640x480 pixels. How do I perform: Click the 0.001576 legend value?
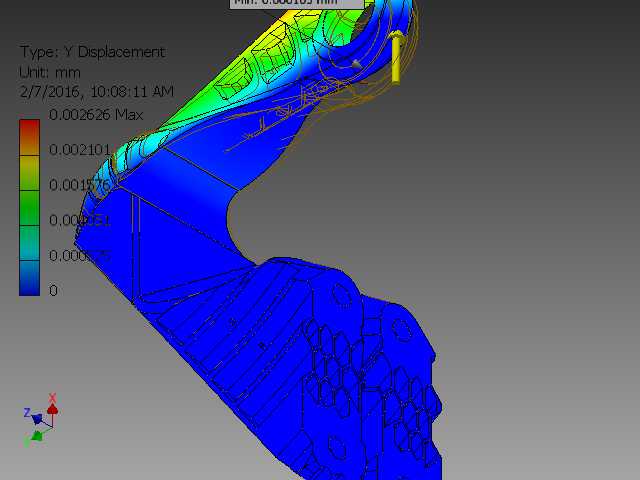point(80,185)
